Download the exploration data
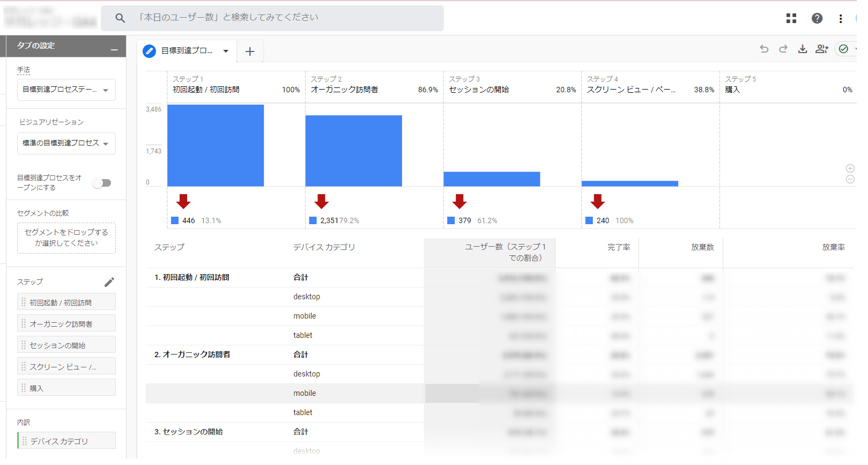This screenshot has width=868, height=465. click(x=803, y=49)
